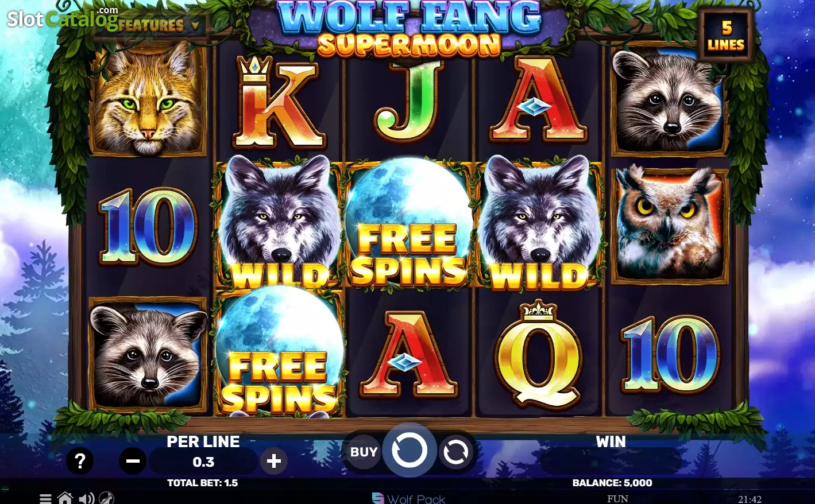Click the Free Spins moon on reel two

point(279,351)
